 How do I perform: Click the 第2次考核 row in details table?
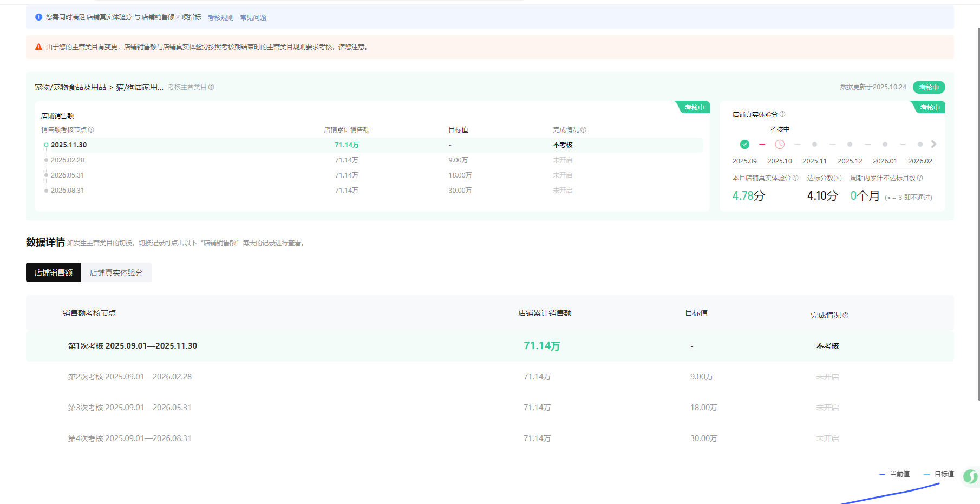click(130, 377)
